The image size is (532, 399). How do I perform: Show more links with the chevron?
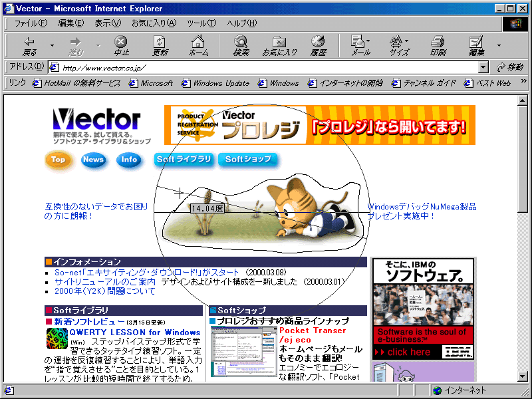click(x=523, y=81)
